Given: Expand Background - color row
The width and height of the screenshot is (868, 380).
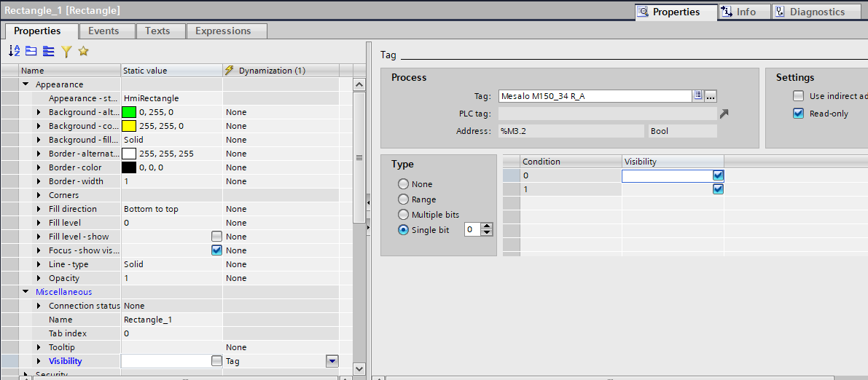Looking at the screenshot, I should tap(39, 125).
